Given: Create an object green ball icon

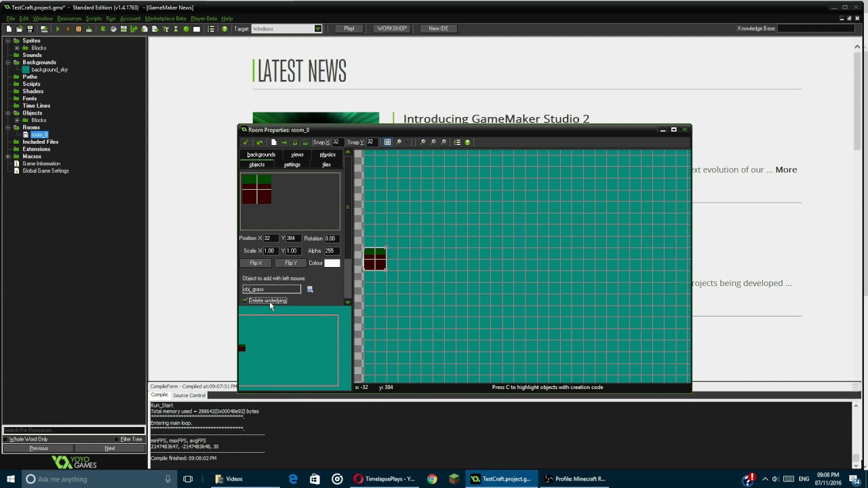Looking at the screenshot, I should 186,28.
